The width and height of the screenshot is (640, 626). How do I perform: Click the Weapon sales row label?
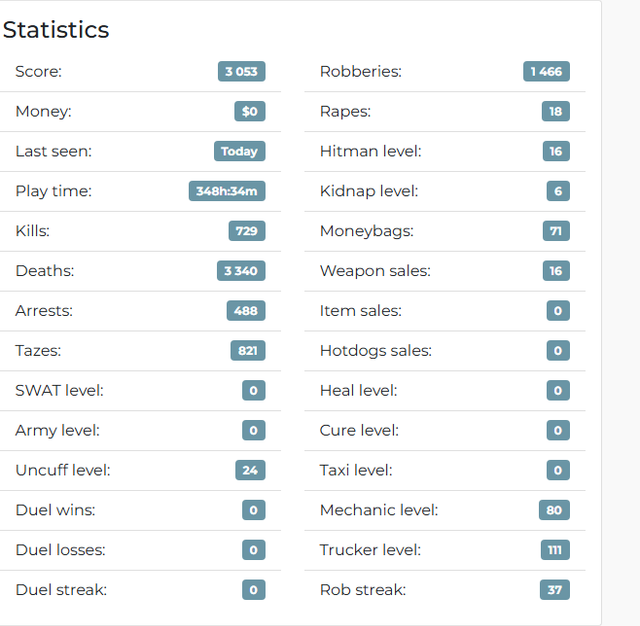point(375,271)
